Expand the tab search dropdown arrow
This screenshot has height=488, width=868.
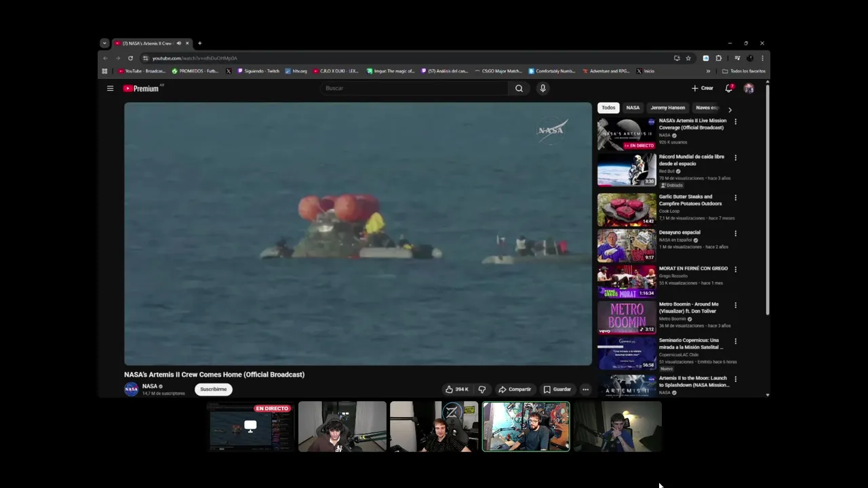[x=104, y=43]
